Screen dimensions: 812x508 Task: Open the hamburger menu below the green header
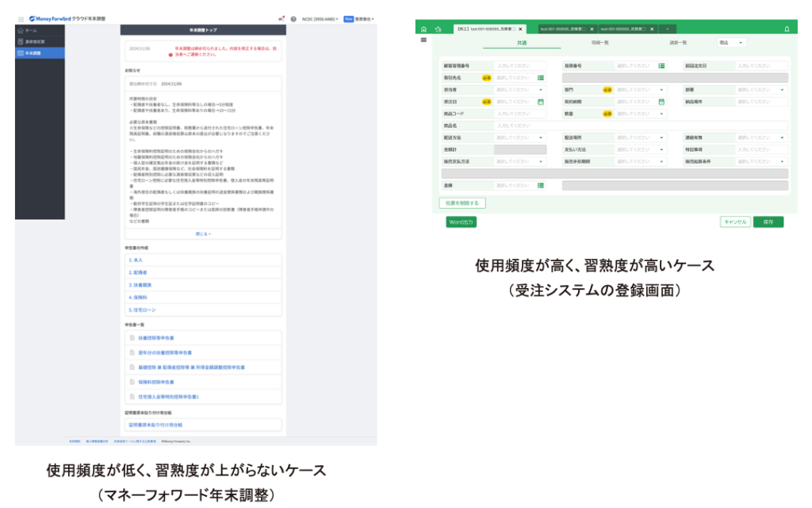423,40
